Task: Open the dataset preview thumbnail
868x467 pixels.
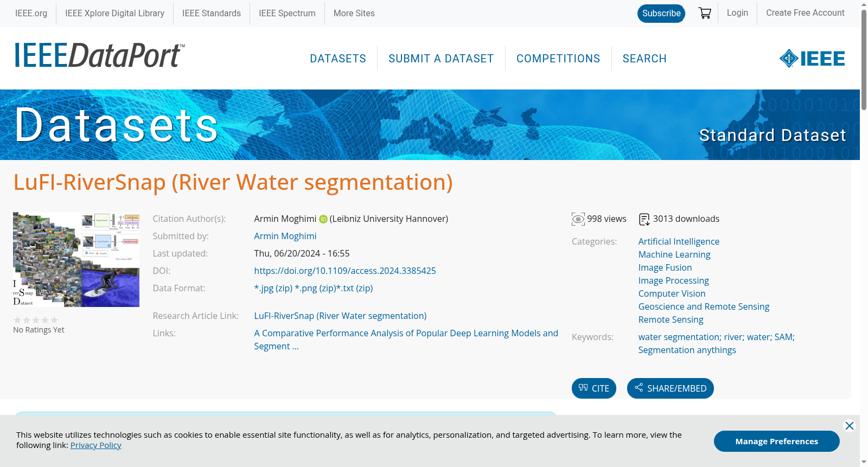Action: click(76, 260)
